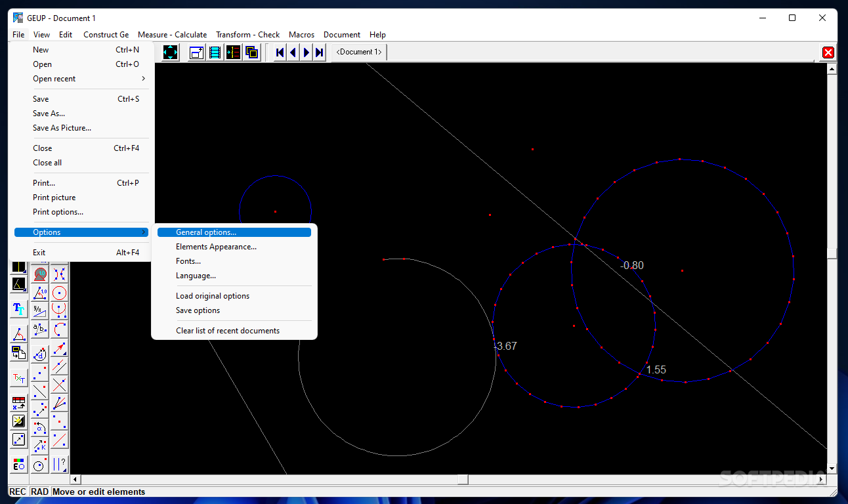Choose Load original options
Image resolution: width=848 pixels, height=504 pixels.
[x=234, y=296]
